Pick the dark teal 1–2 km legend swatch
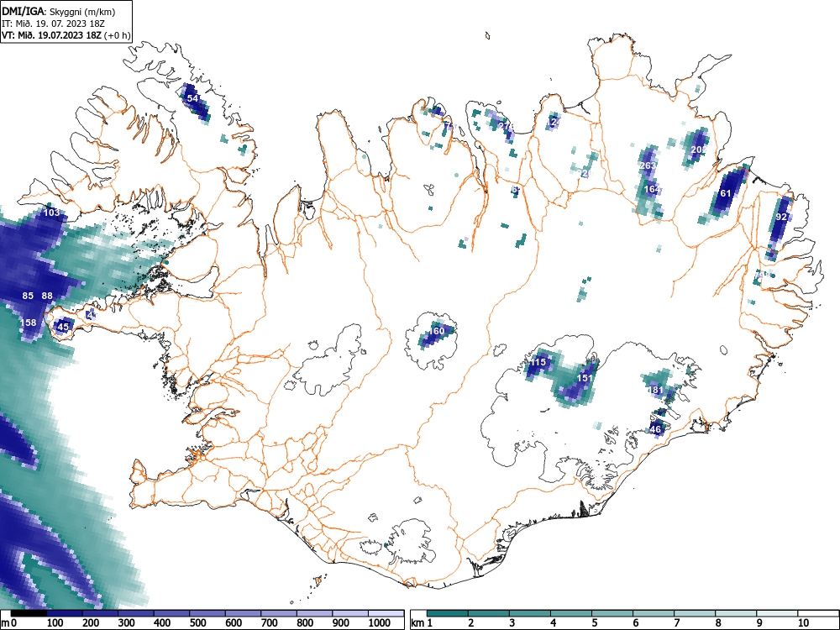 448,613
